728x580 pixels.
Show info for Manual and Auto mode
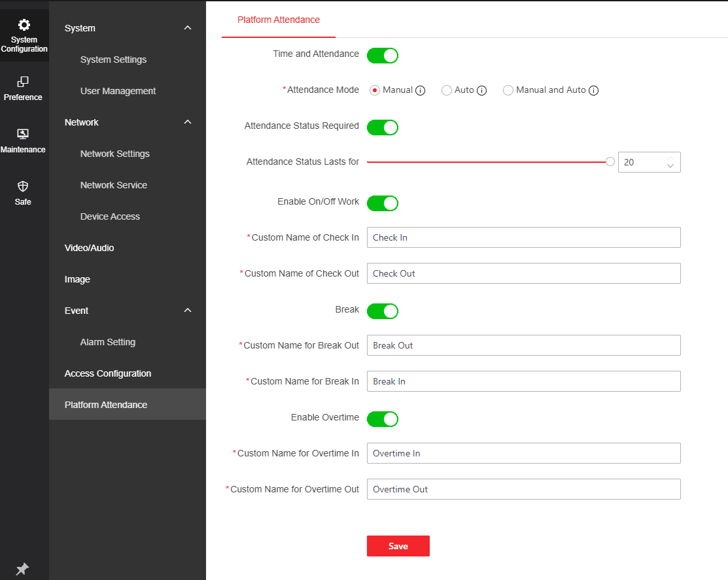594,91
